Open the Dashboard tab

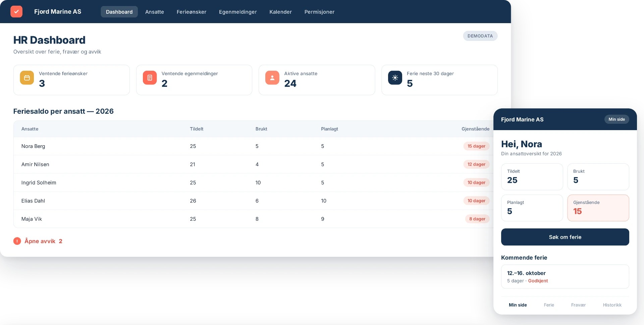point(119,12)
